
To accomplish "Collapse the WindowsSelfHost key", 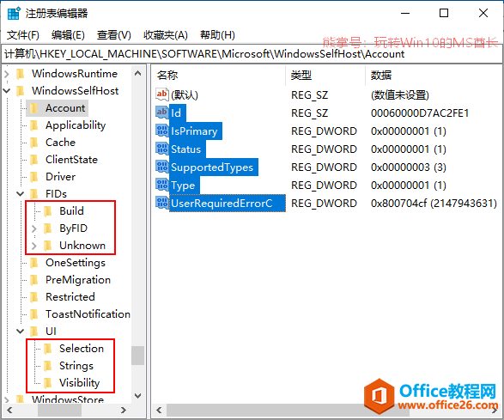I will point(7,91).
